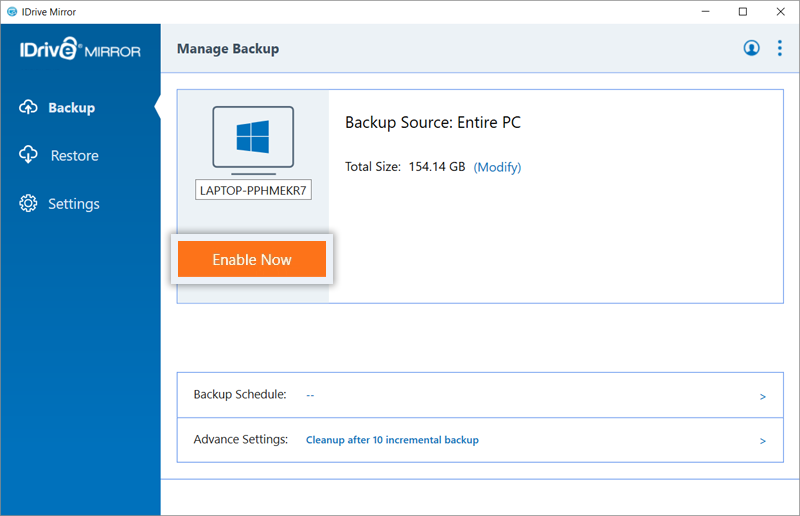Click the Enable Now button
The image size is (800, 516).
pyautogui.click(x=252, y=259)
